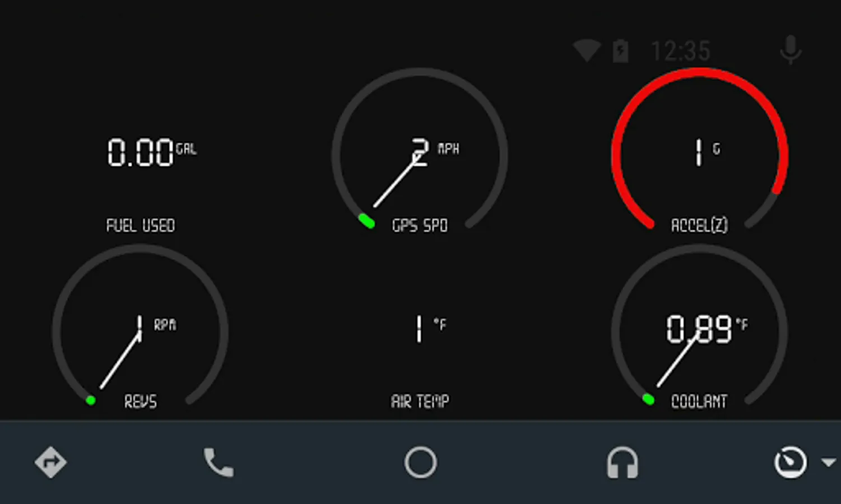The width and height of the screenshot is (841, 504).
Task: Expand the arrow next to gauge icon
Action: [x=829, y=462]
